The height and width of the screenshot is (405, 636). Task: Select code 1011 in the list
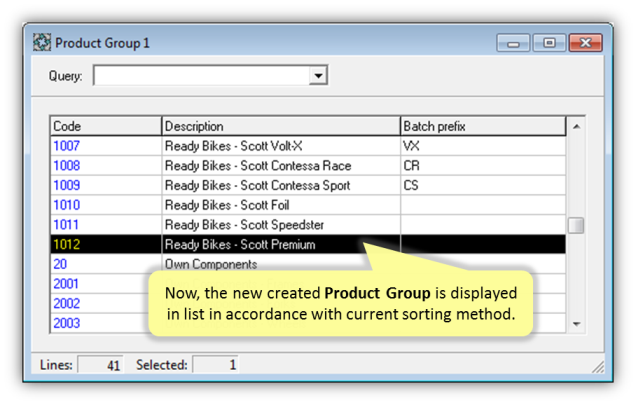point(66,224)
